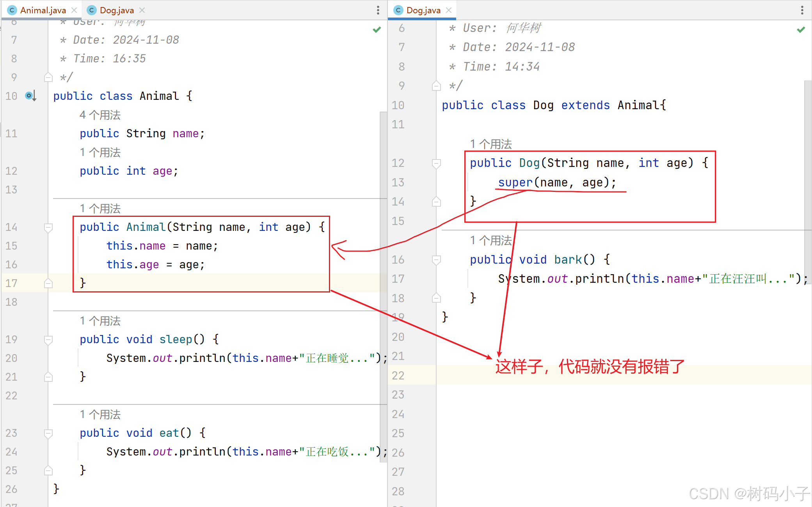Screen dimensions: 812x507
Task: Close the Animal.java tab
Action: pos(74,10)
